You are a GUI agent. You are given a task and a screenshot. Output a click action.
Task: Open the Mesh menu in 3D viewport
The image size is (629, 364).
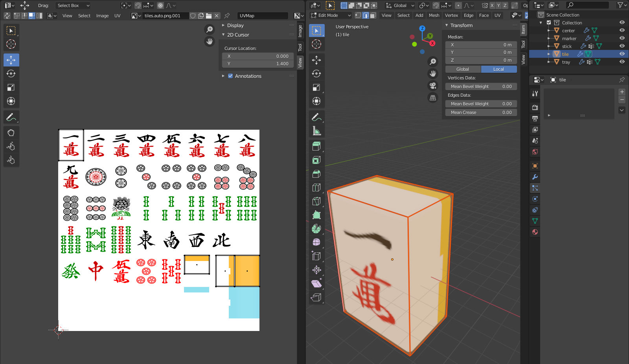tap(434, 15)
